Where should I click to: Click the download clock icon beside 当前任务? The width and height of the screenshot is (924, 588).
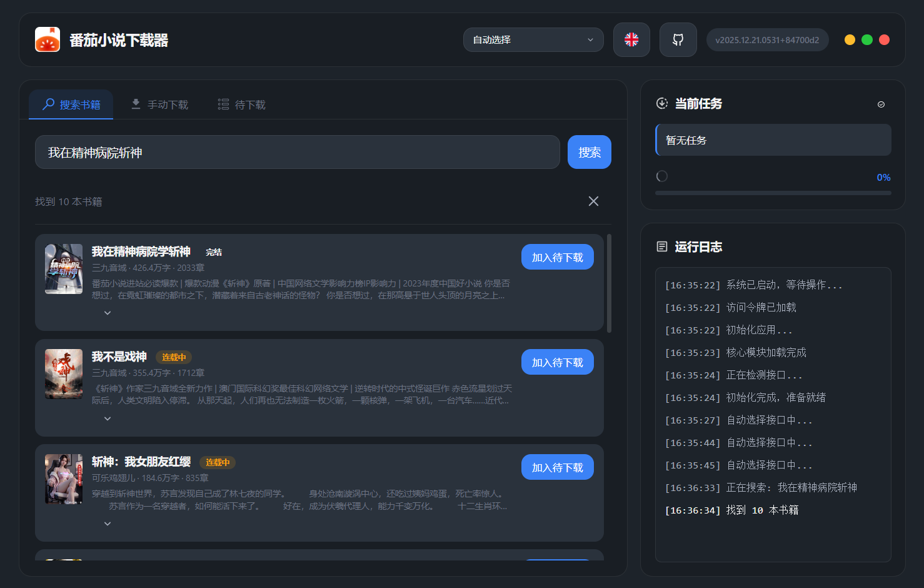pyautogui.click(x=662, y=103)
